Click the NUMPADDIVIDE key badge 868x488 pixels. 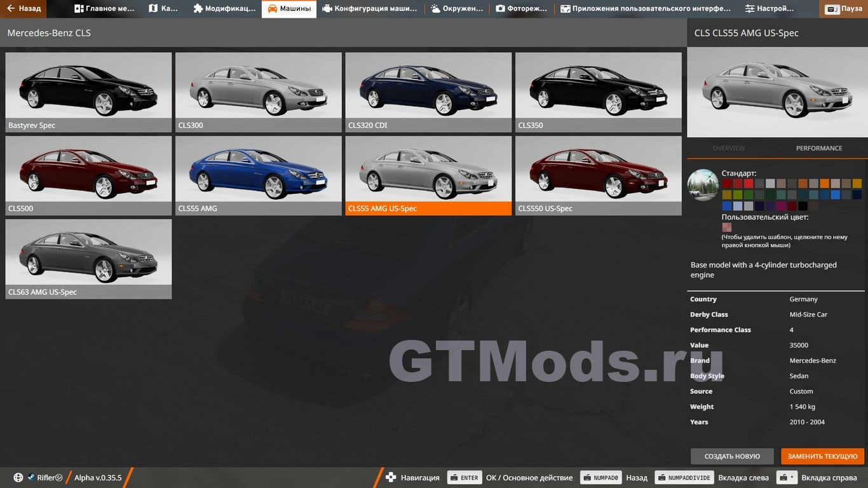pos(684,478)
